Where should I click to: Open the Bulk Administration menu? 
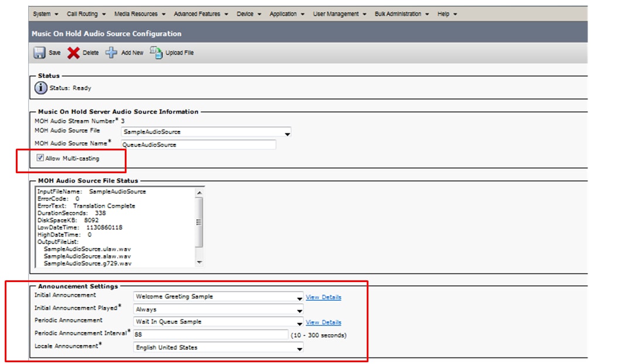397,13
